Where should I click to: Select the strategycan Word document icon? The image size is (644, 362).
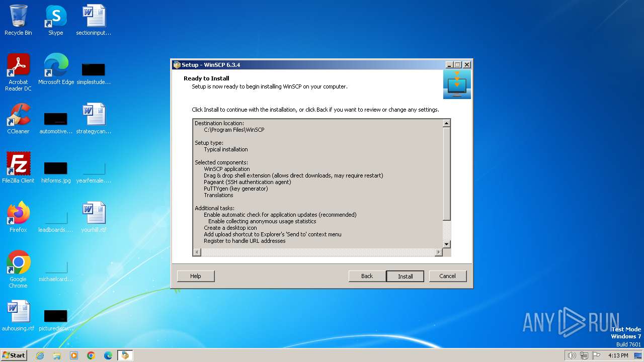(94, 118)
